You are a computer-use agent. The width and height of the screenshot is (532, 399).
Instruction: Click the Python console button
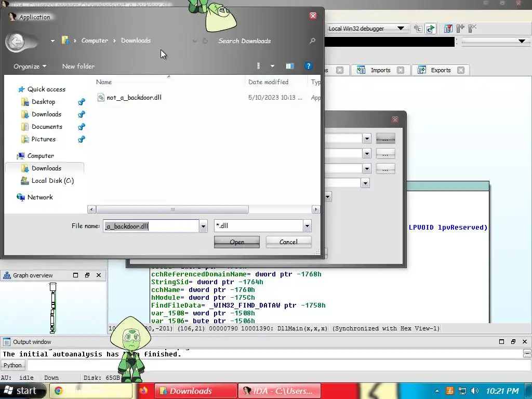pos(12,365)
